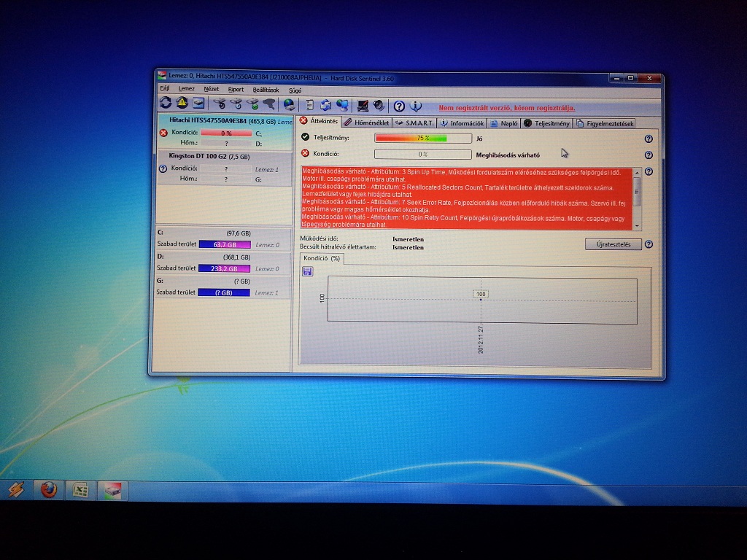Click the help icon beside Teljesítmény row
The image size is (747, 560).
pos(649,139)
